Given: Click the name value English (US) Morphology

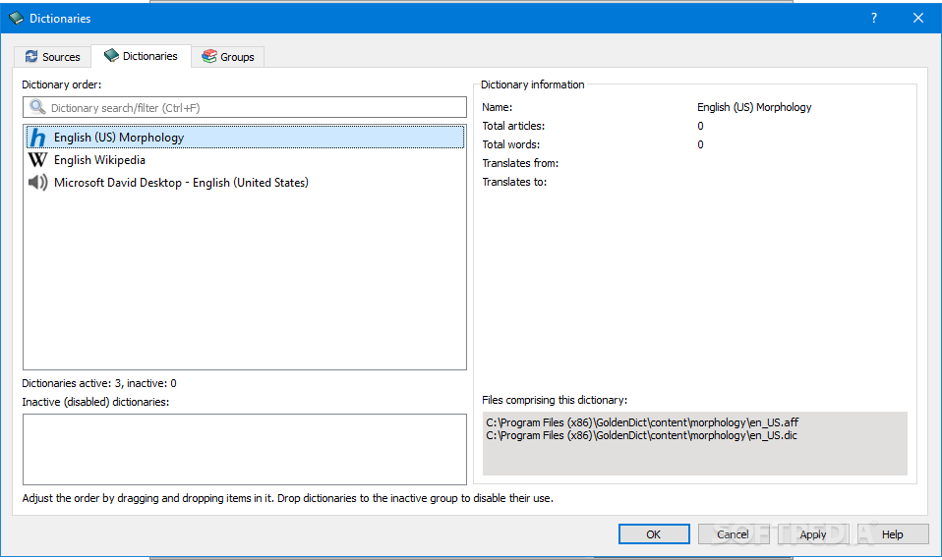Looking at the screenshot, I should point(754,107).
